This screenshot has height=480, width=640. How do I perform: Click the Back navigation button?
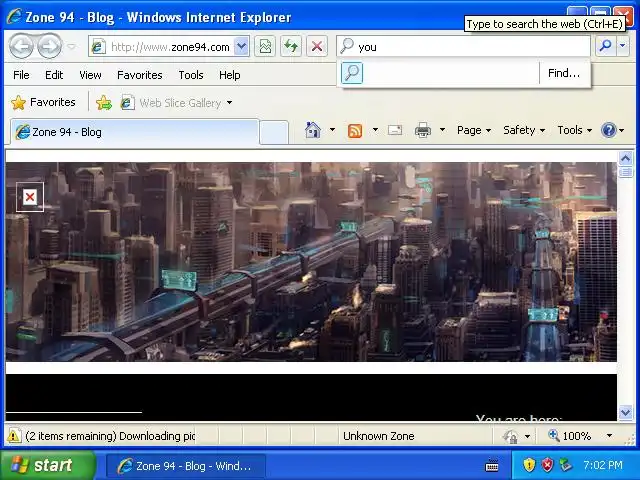pos(21,47)
